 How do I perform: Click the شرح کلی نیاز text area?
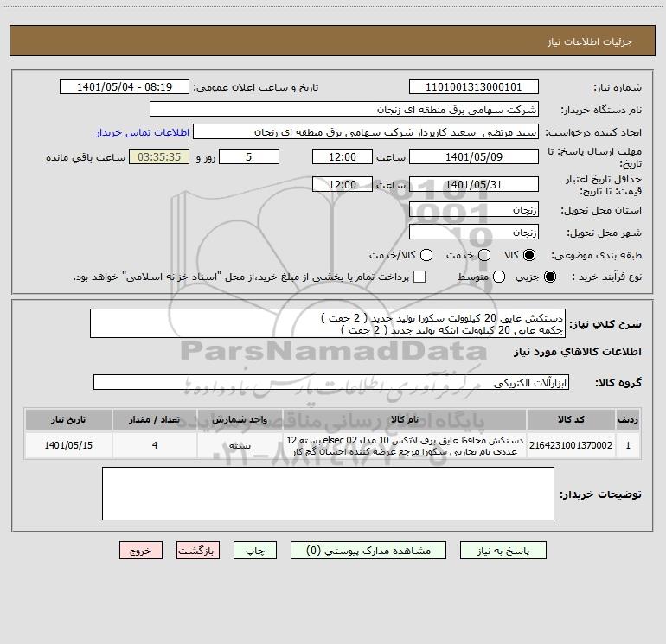(328, 323)
